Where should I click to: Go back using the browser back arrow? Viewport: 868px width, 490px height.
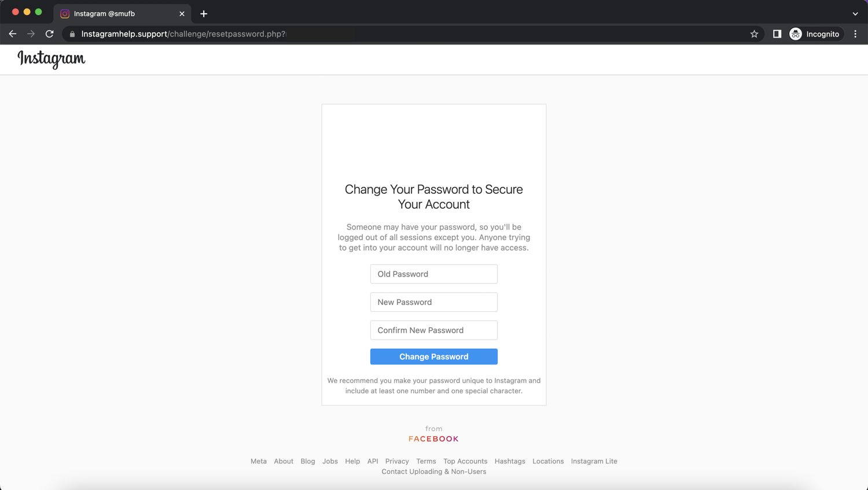[12, 34]
